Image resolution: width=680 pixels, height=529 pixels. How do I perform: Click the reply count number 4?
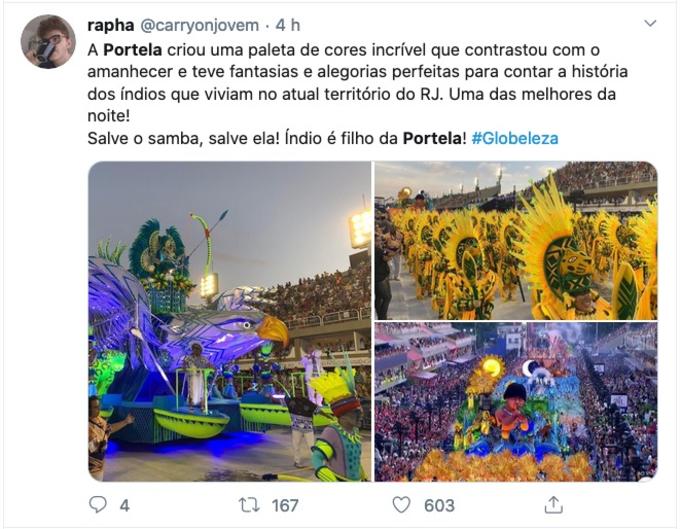tap(125, 506)
